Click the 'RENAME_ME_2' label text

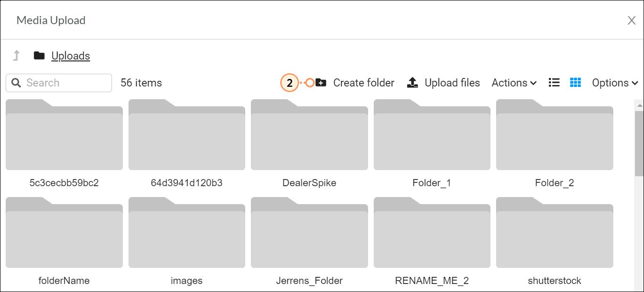point(432,281)
